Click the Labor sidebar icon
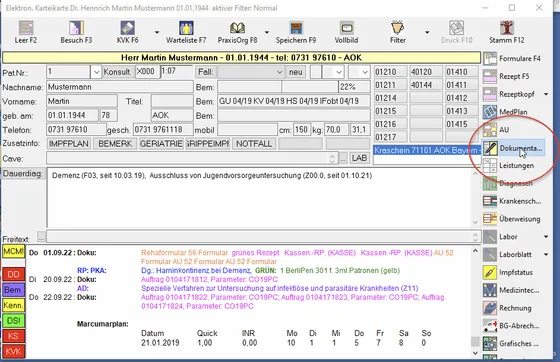Image resolution: width=560 pixels, height=362 pixels. click(490, 237)
